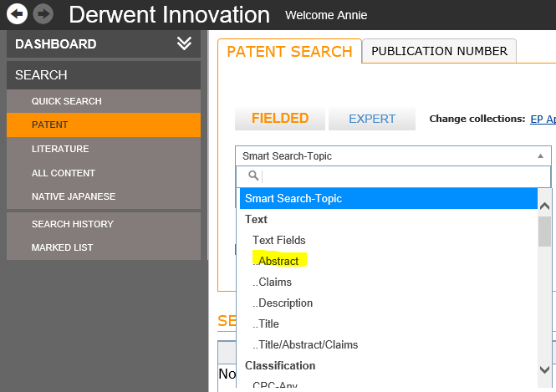Switch to the PUBLICATION NUMBER tab
Image resolution: width=556 pixels, height=392 pixels.
click(x=439, y=51)
